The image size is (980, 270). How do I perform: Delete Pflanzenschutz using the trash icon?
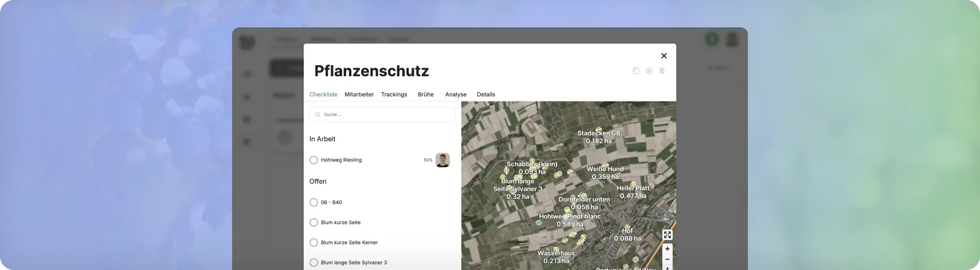(662, 71)
